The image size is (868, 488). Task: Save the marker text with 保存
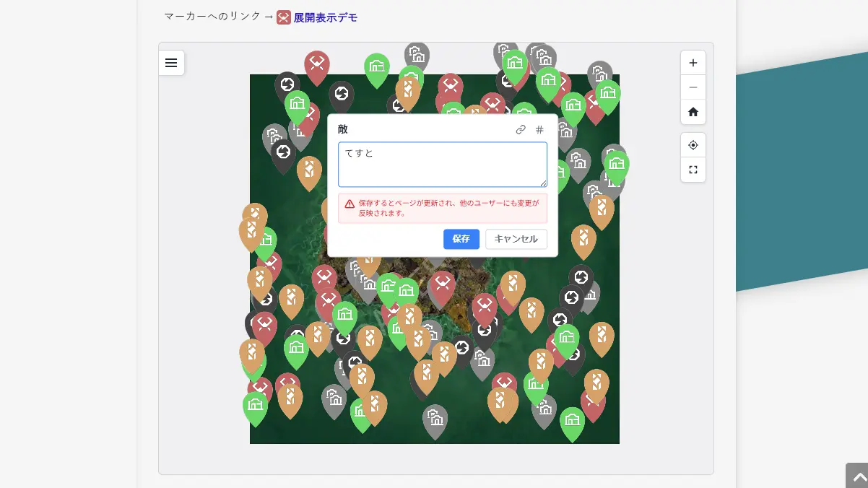coord(461,239)
